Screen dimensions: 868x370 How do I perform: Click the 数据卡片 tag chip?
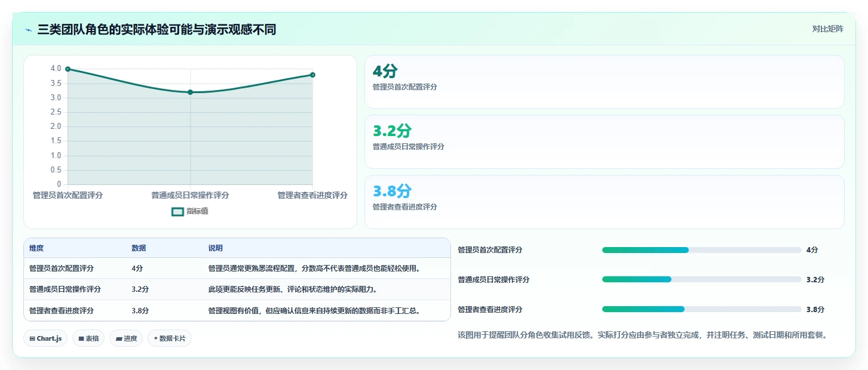170,338
